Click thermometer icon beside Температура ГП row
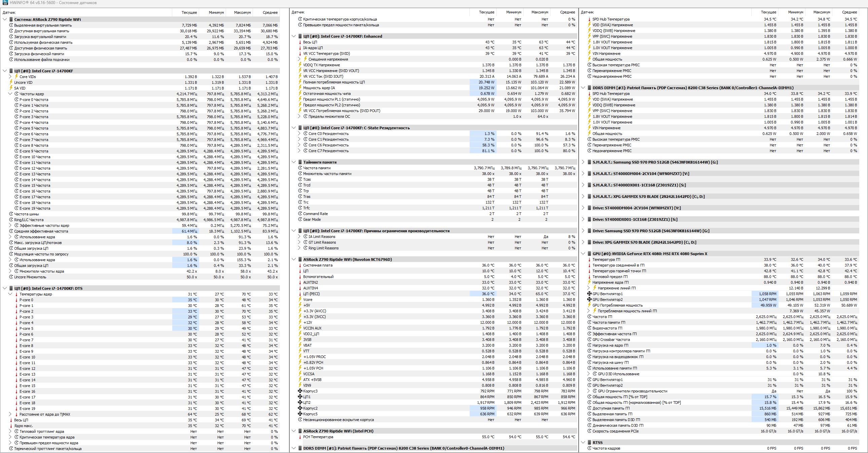868x453 pixels. [x=589, y=259]
